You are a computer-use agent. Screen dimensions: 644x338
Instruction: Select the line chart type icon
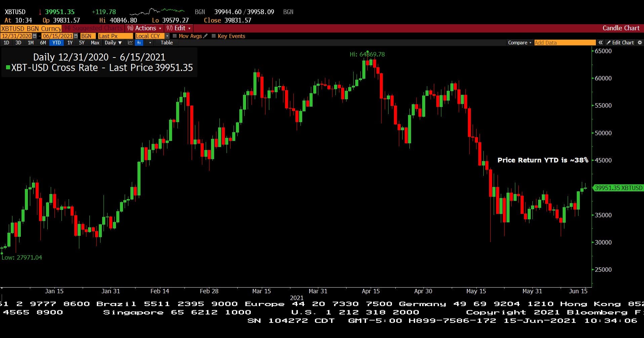[x=130, y=43]
